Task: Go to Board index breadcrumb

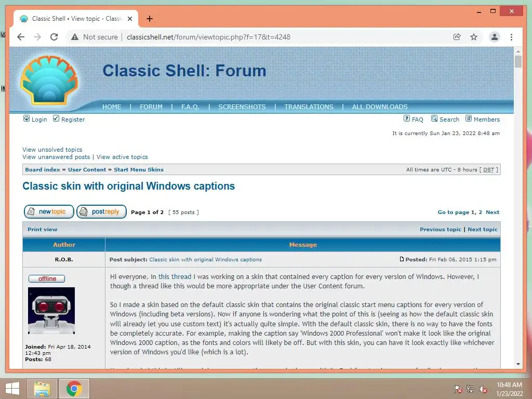Action: tap(43, 170)
